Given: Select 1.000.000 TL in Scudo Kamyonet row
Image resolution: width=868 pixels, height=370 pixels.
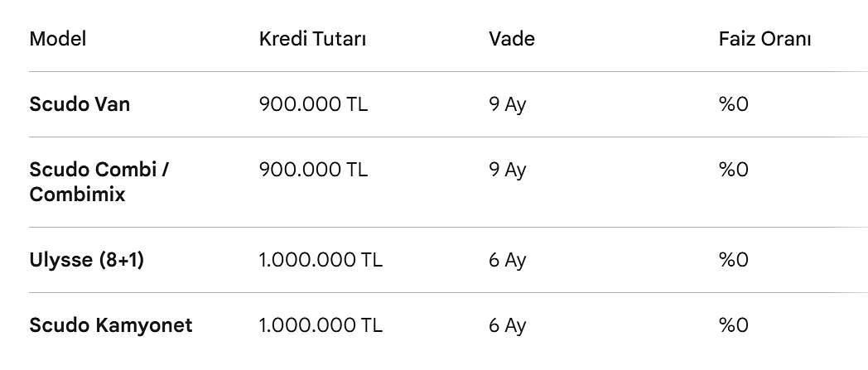Looking at the screenshot, I should tap(321, 325).
